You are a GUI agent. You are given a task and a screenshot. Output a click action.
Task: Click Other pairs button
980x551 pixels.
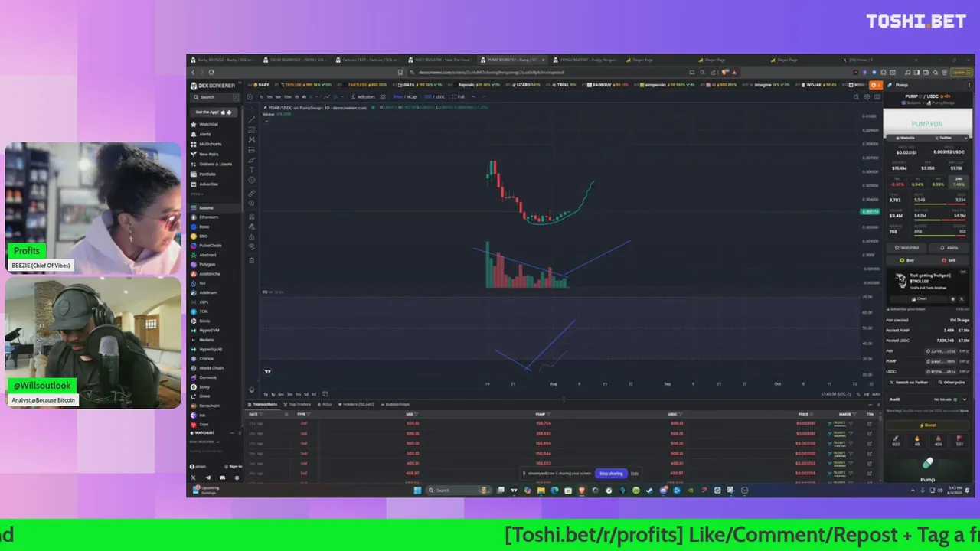(951, 382)
